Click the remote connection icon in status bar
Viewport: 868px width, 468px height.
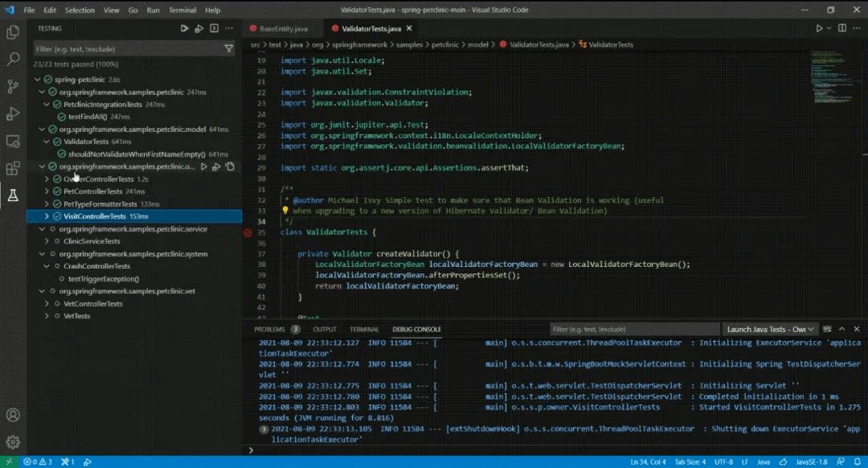click(x=7, y=462)
